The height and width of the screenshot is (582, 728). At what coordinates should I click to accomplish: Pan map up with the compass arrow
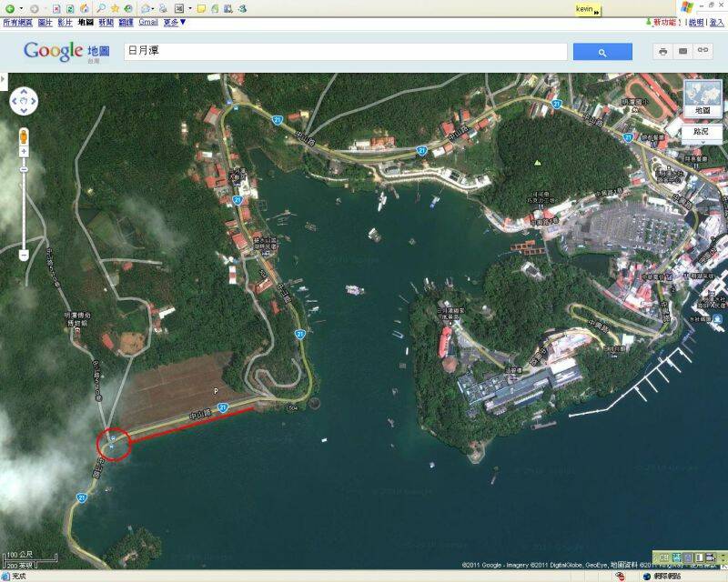point(24,92)
